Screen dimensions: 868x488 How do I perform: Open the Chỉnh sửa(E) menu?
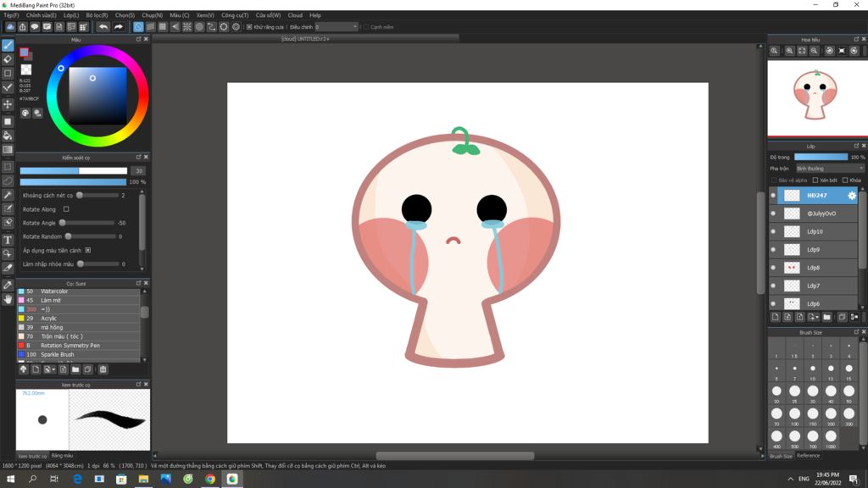coord(41,15)
